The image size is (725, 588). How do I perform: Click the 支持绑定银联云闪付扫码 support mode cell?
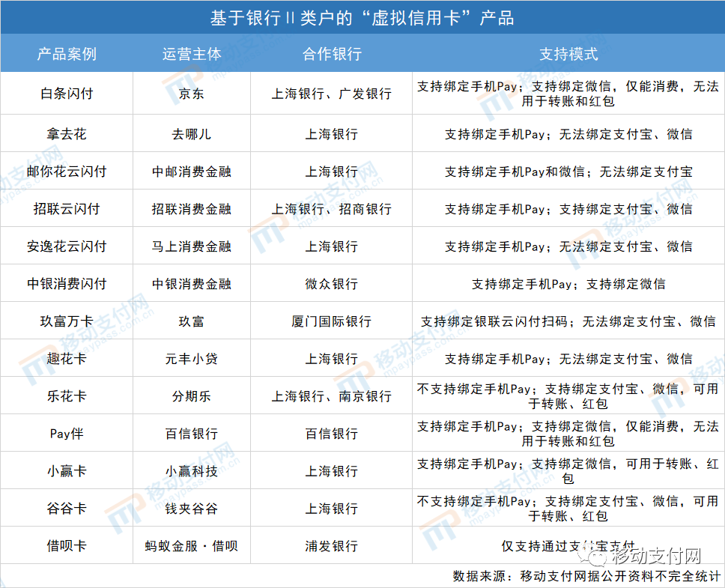[x=568, y=321]
